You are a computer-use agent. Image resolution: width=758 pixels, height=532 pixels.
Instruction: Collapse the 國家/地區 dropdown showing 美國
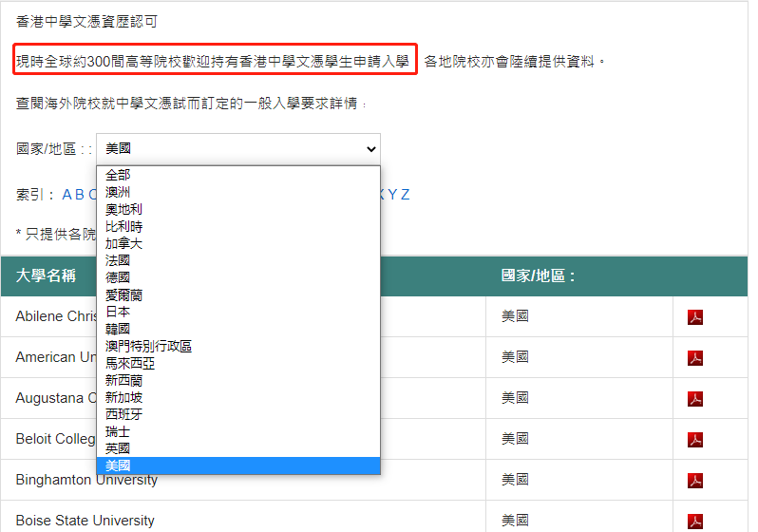[238, 149]
